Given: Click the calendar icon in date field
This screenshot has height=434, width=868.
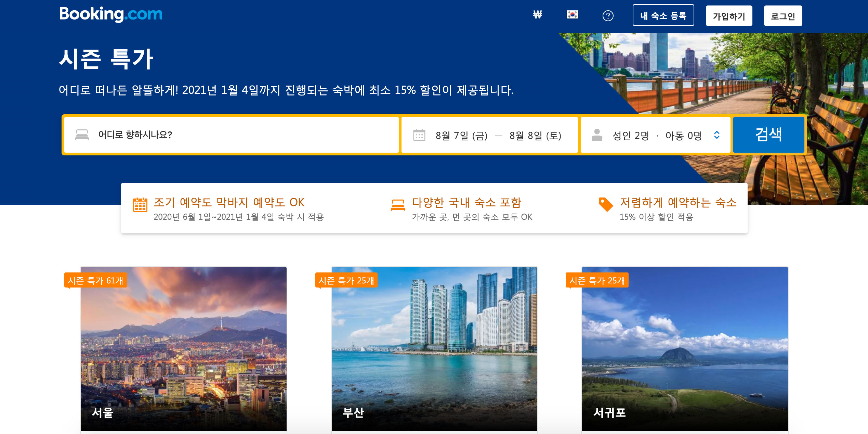Looking at the screenshot, I should (419, 135).
